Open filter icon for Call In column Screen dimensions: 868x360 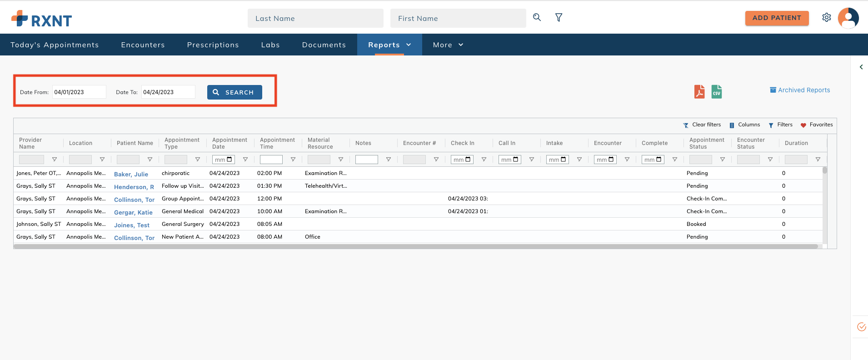coord(532,160)
